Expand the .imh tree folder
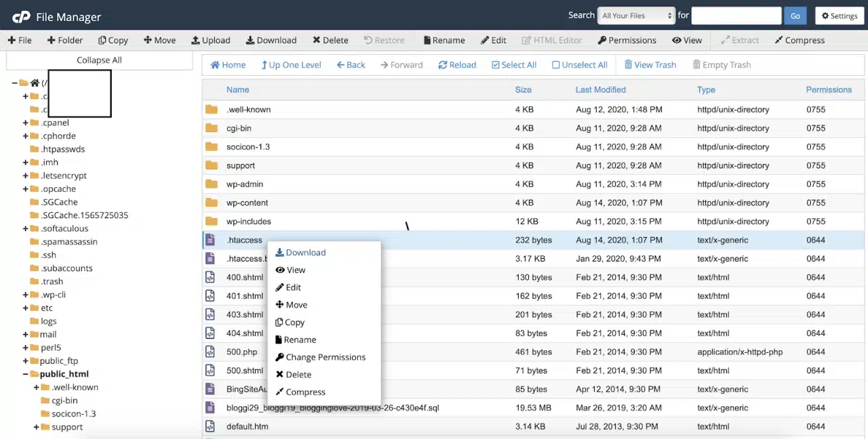The image size is (868, 439). [x=26, y=162]
